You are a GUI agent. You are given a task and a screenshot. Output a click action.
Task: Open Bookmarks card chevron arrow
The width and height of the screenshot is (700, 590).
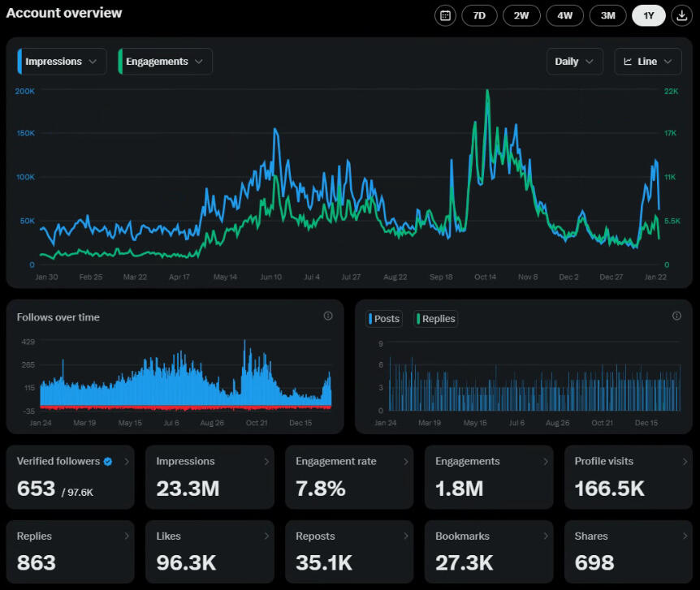[546, 536]
